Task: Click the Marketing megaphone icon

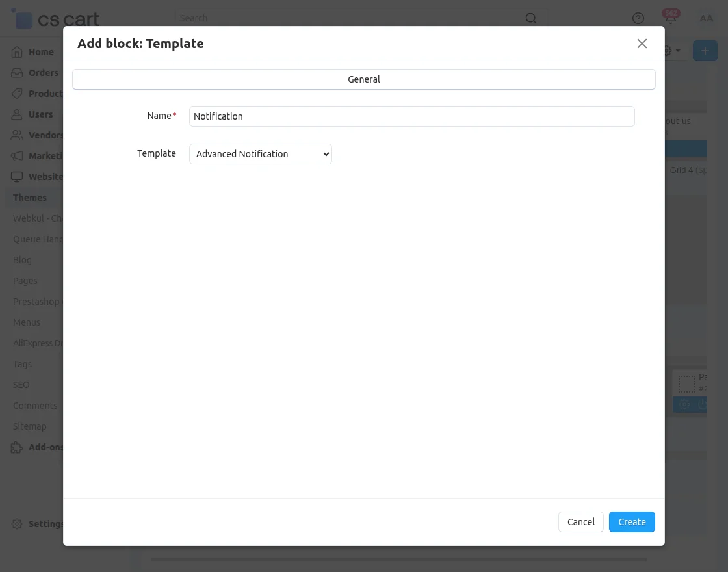Action: 18,156
